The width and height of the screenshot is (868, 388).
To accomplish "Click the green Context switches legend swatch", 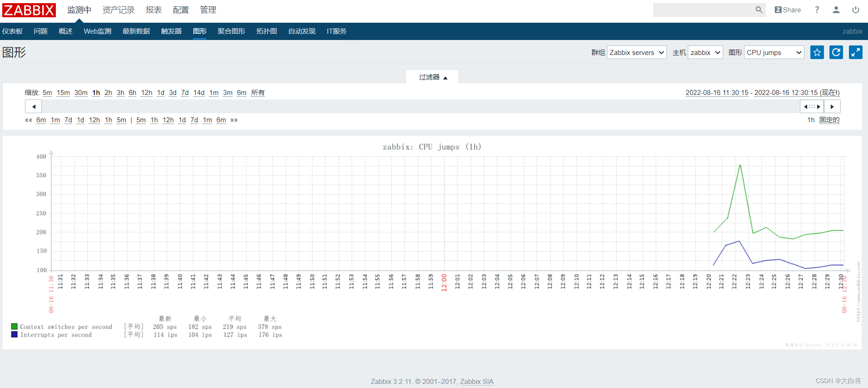I will pyautogui.click(x=15, y=327).
